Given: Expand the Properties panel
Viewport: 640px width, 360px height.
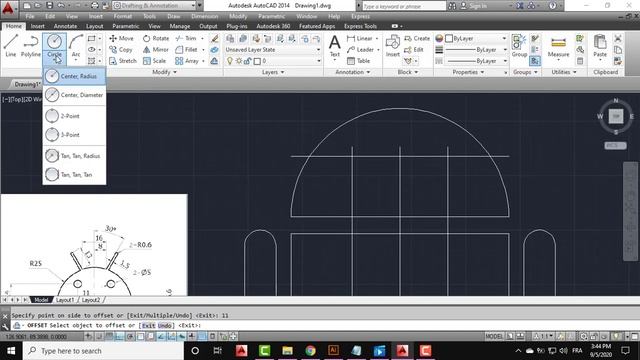Looking at the screenshot, I should tap(468, 72).
